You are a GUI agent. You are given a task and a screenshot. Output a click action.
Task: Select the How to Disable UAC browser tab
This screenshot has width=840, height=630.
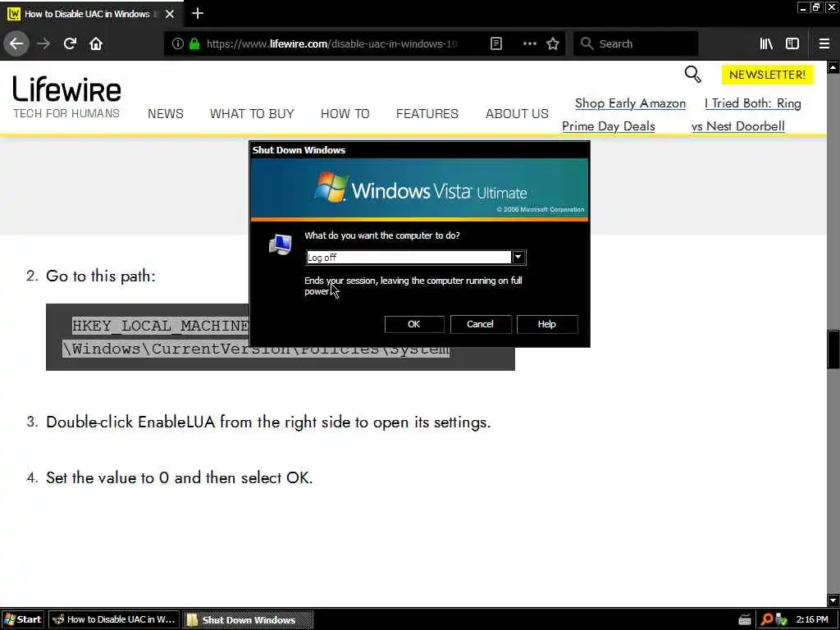pyautogui.click(x=91, y=14)
